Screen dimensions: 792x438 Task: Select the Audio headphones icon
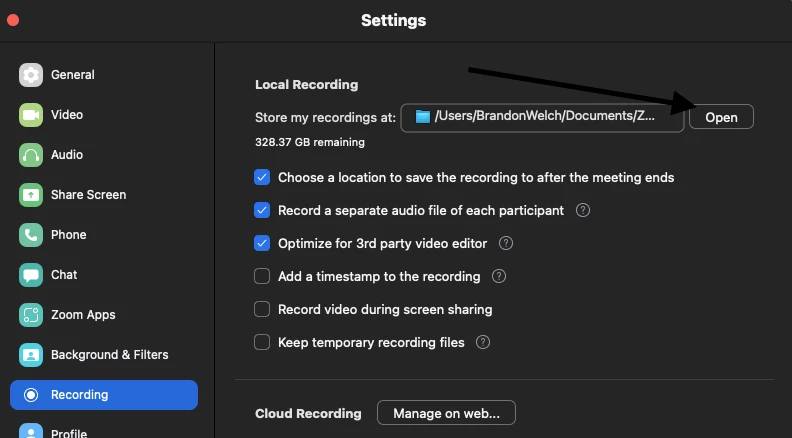click(31, 155)
